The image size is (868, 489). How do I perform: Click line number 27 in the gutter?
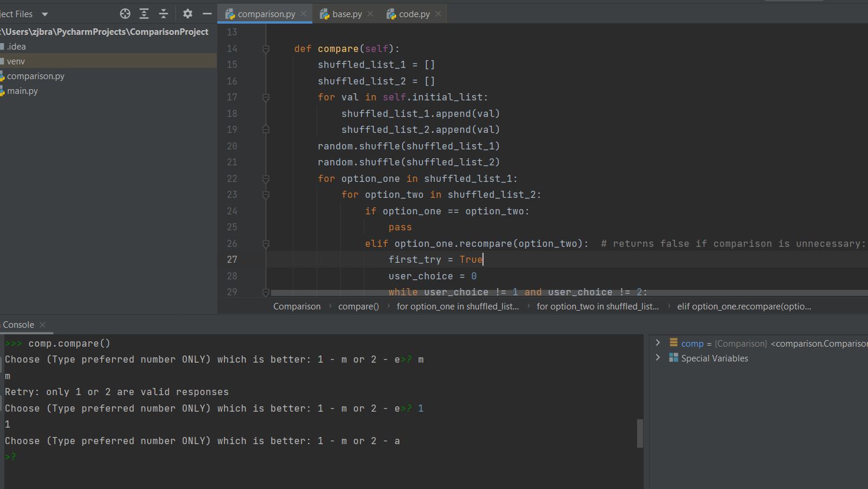(232, 259)
